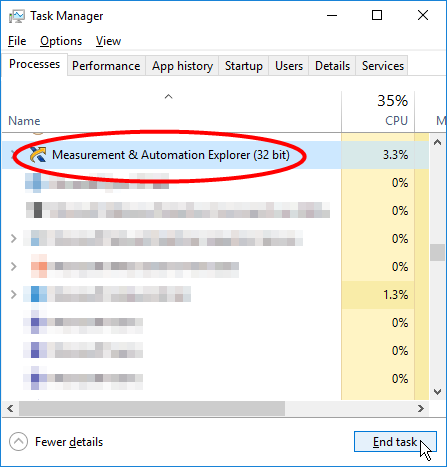Click the horizontal scroll right arrow
This screenshot has height=467, width=447.
tap(421, 408)
